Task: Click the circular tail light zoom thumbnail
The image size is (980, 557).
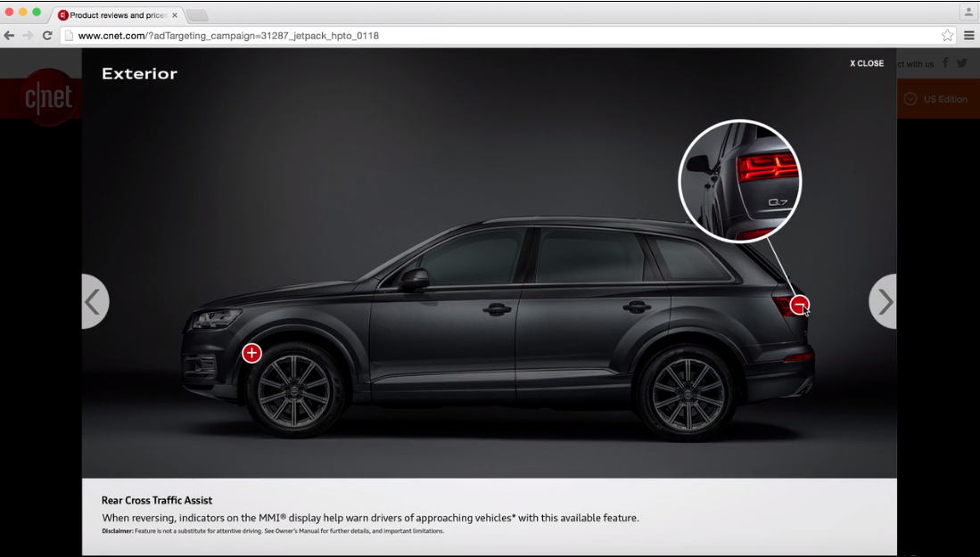Action: tap(740, 181)
